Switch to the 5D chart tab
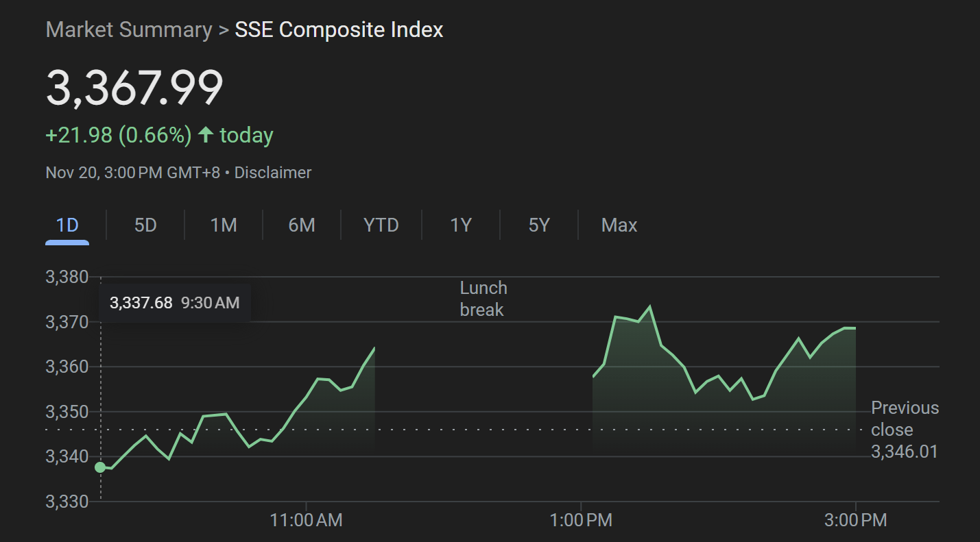The width and height of the screenshot is (980, 542). pyautogui.click(x=145, y=225)
